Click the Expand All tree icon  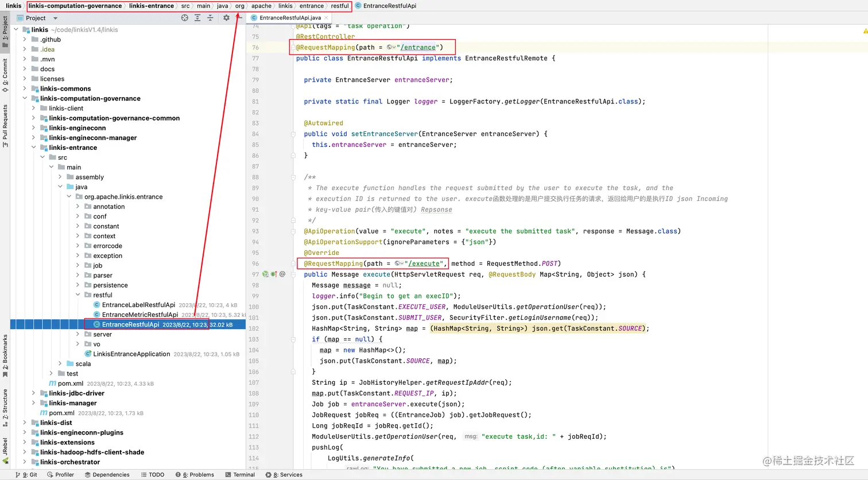(197, 18)
